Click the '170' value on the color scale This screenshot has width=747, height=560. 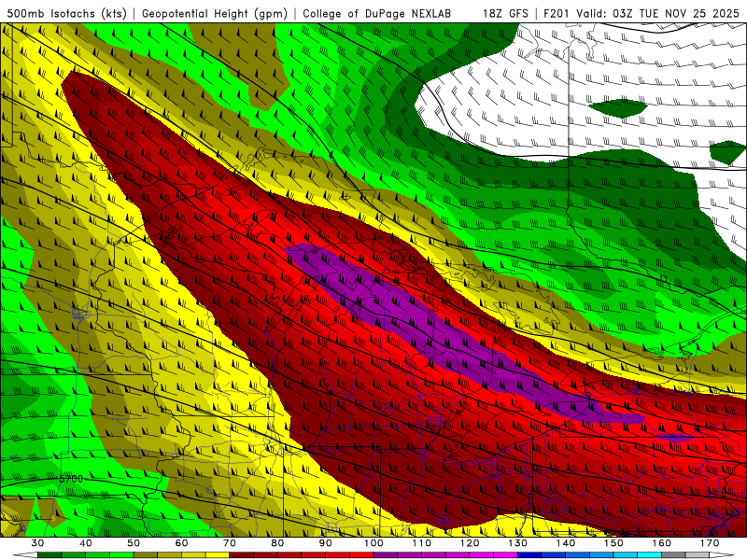pos(710,543)
